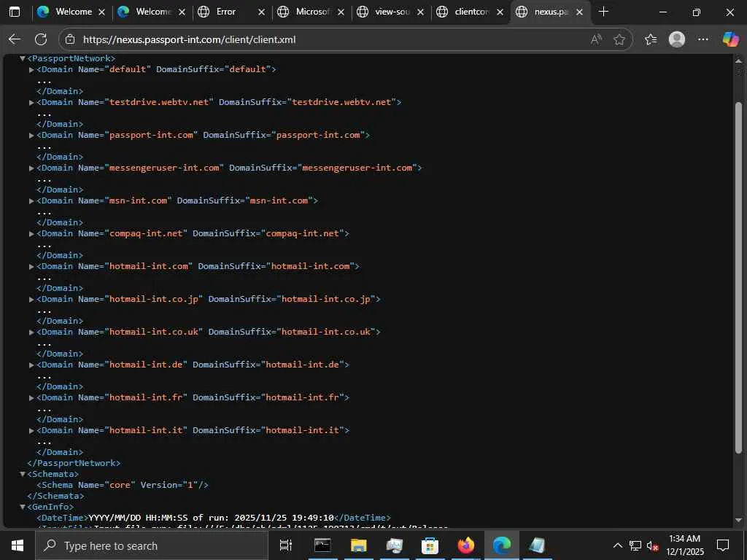Switch to the first Welcome tab
Screen dimensions: 747x560
pyautogui.click(x=71, y=12)
